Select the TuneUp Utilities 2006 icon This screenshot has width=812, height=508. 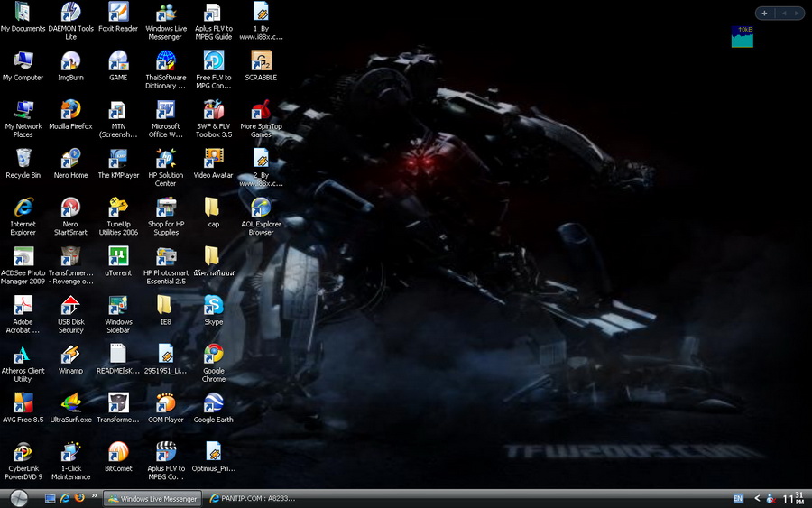[118, 208]
